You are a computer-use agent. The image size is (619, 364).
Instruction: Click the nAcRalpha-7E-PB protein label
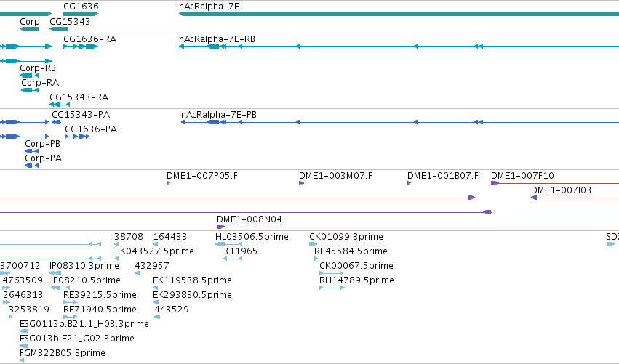pos(219,115)
